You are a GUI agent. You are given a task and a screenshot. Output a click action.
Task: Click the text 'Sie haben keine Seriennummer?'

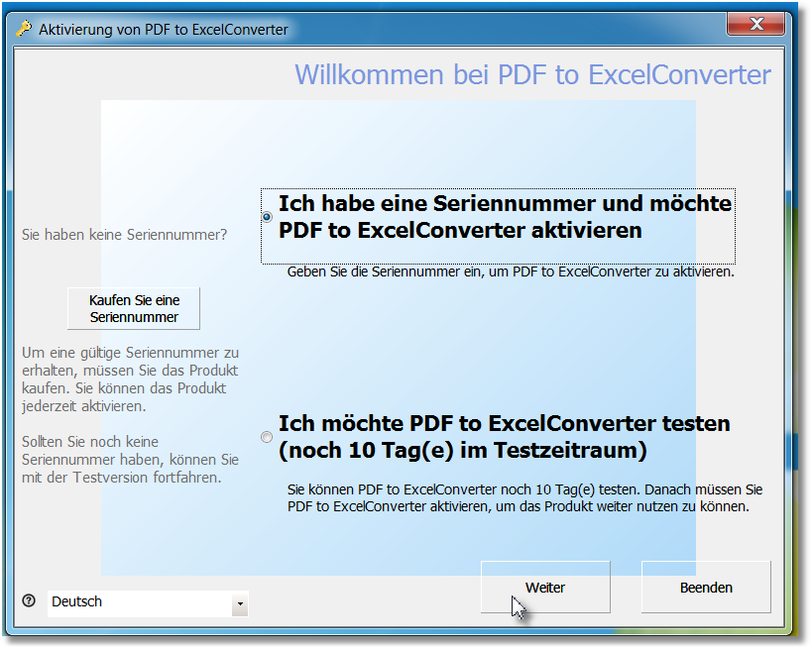point(124,235)
